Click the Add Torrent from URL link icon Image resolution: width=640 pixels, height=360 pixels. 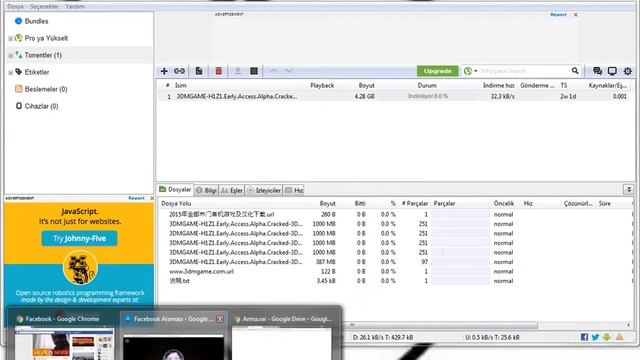[x=180, y=71]
